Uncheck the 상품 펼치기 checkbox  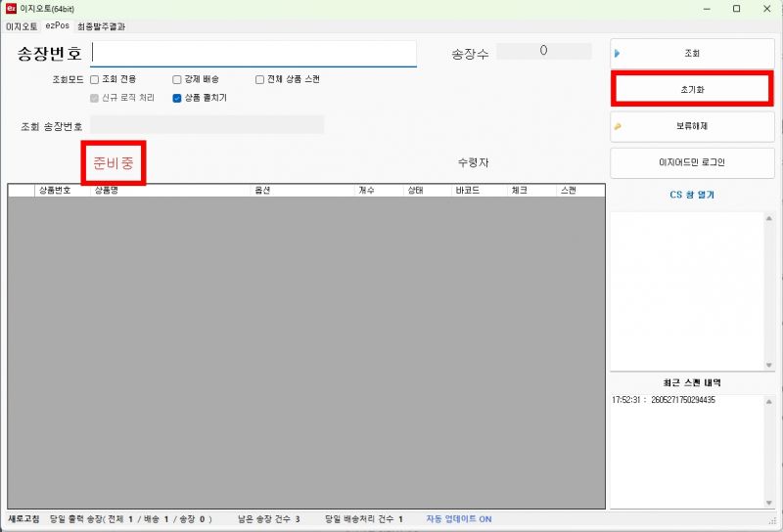(177, 98)
